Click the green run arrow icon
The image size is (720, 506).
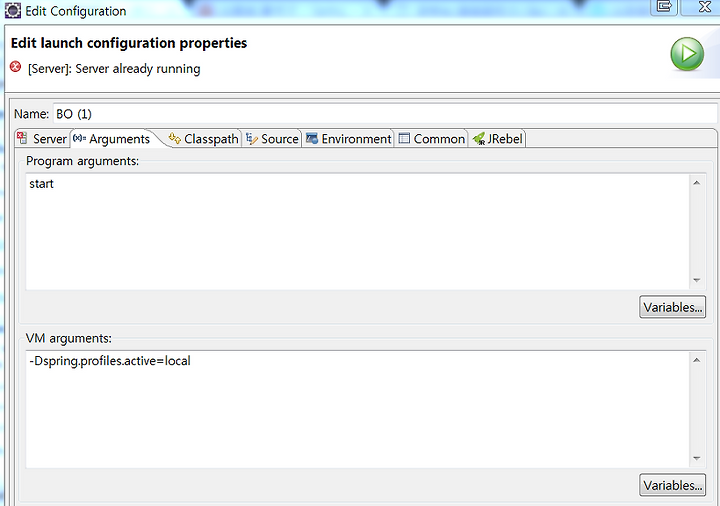[x=687, y=54]
